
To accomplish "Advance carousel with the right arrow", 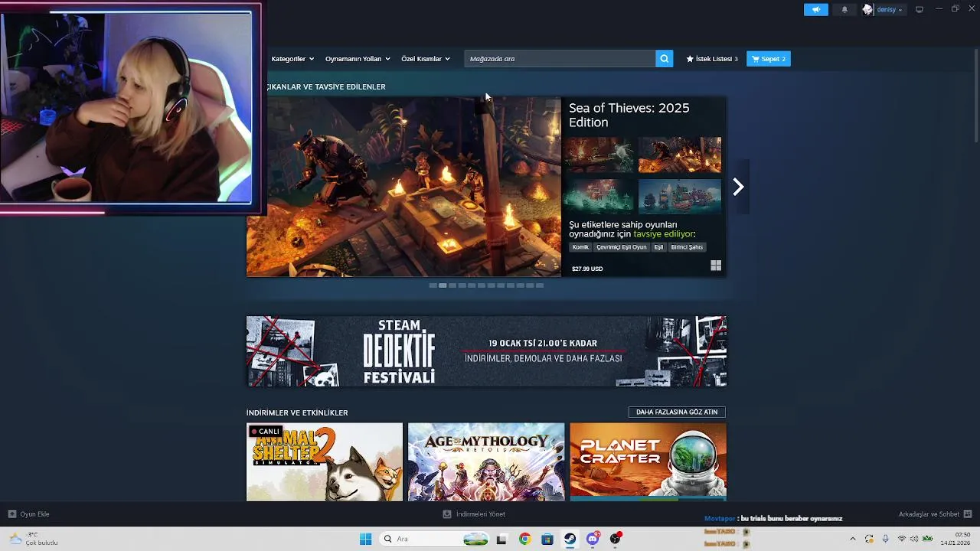I will (x=738, y=187).
